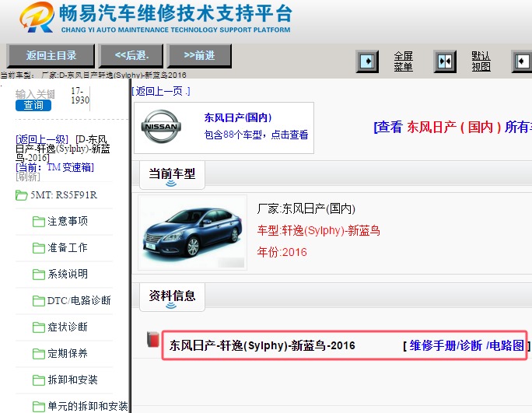This screenshot has width=532, height=413.
Task: Go forward with the >>前进 button
Action: click(199, 56)
